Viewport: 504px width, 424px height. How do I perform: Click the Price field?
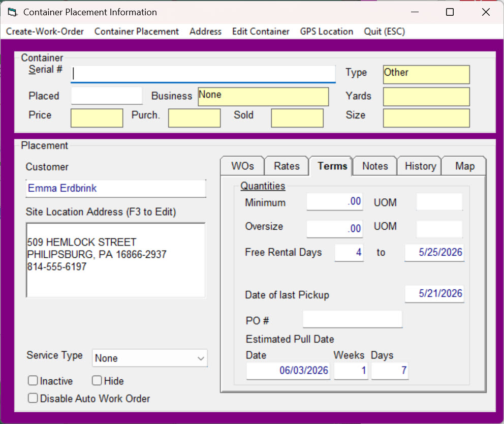97,118
